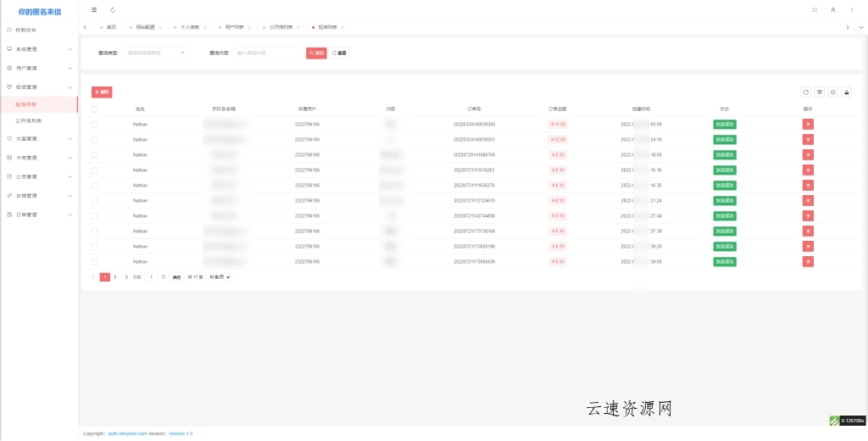Delete the row with order 20220720141800705

tap(808, 155)
